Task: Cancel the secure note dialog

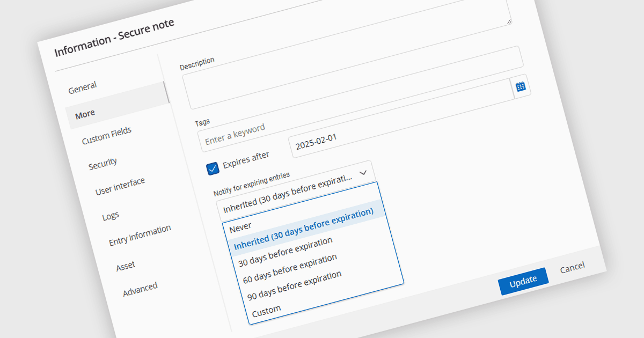Action: 572,267
